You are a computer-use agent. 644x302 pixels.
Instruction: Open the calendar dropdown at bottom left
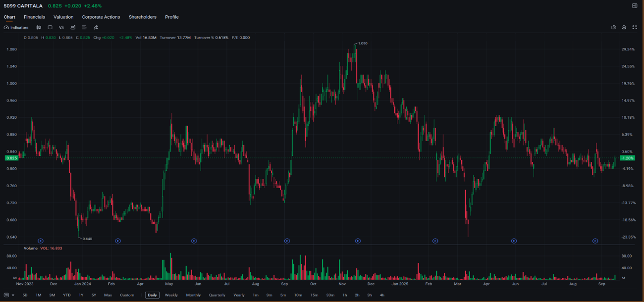(9, 295)
